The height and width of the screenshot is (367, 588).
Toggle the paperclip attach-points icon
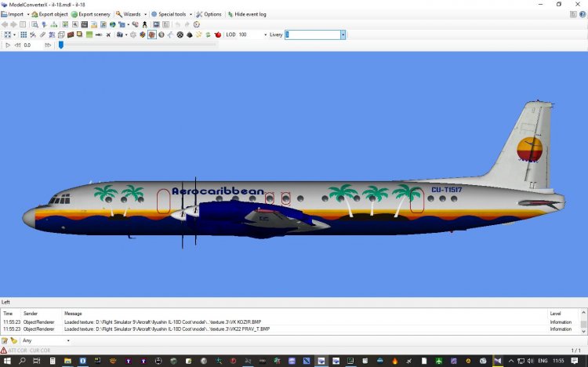42,35
